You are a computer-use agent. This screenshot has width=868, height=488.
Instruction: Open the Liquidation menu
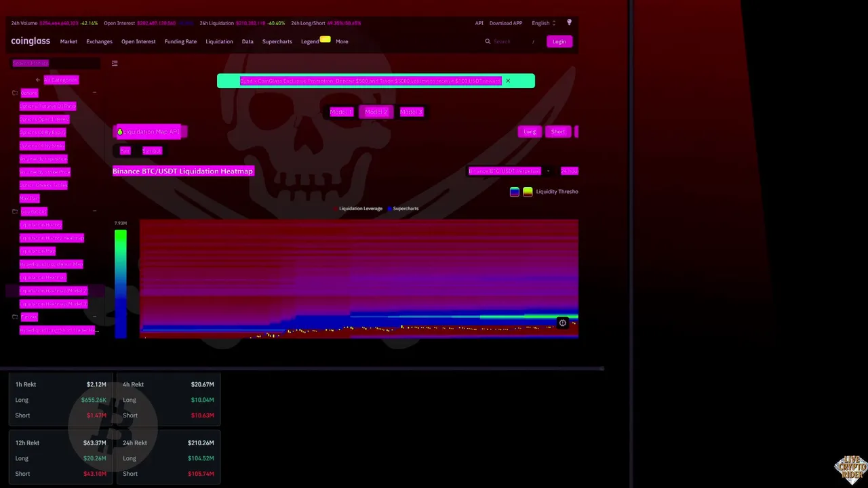click(x=219, y=41)
